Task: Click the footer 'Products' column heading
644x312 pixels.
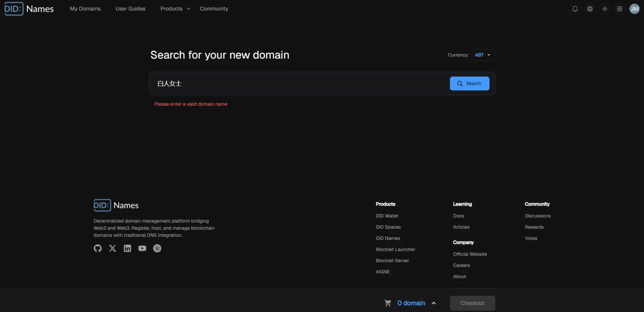Action: pos(386,204)
